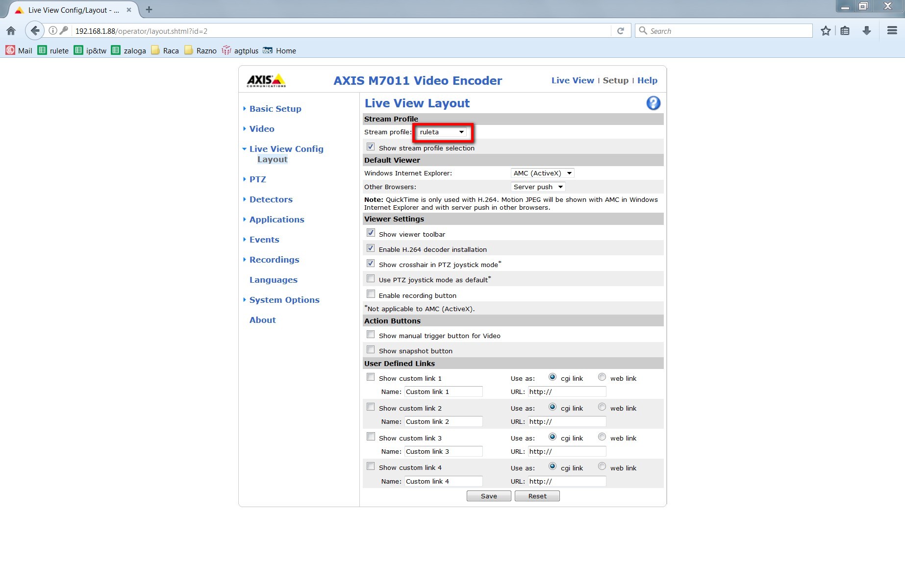Open the zaloga bookmark
The height and width of the screenshot is (588, 905).
128,50
